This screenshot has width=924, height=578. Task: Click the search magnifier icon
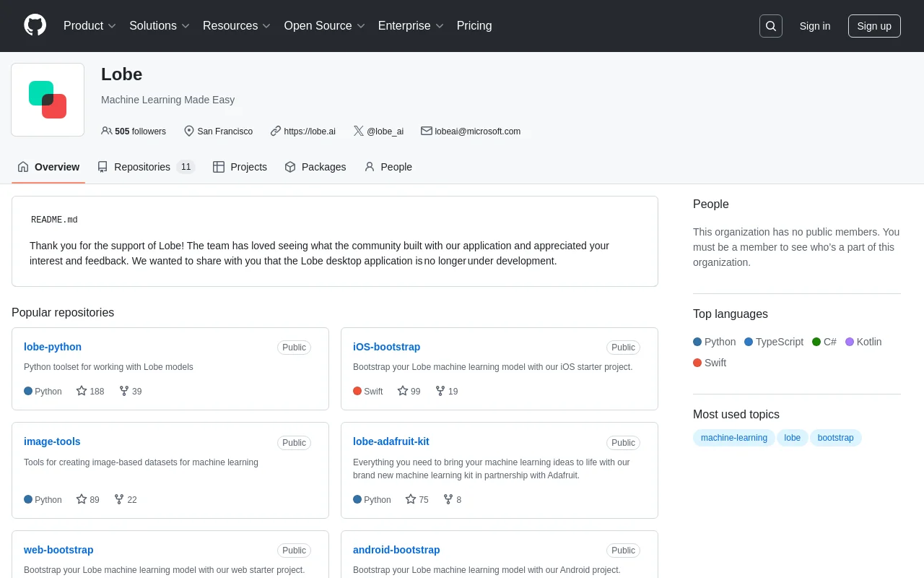click(770, 26)
